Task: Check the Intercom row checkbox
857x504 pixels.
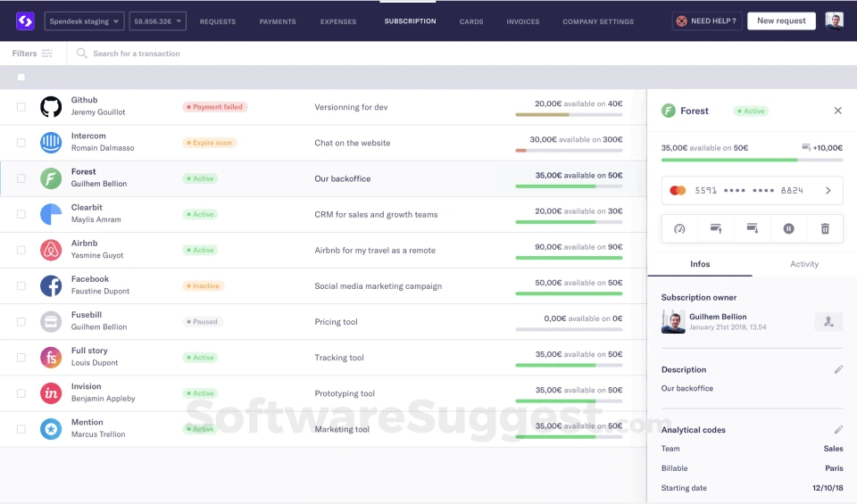Action: [21, 143]
